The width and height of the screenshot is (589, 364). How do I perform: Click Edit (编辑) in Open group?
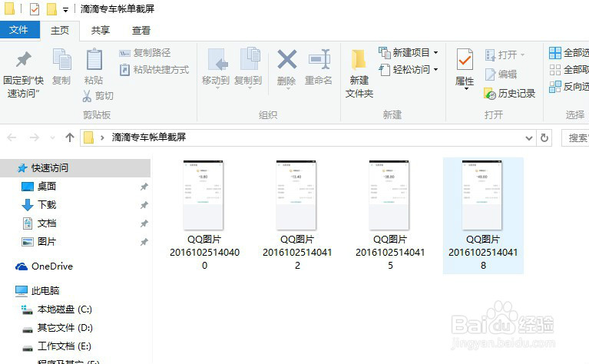tap(501, 74)
